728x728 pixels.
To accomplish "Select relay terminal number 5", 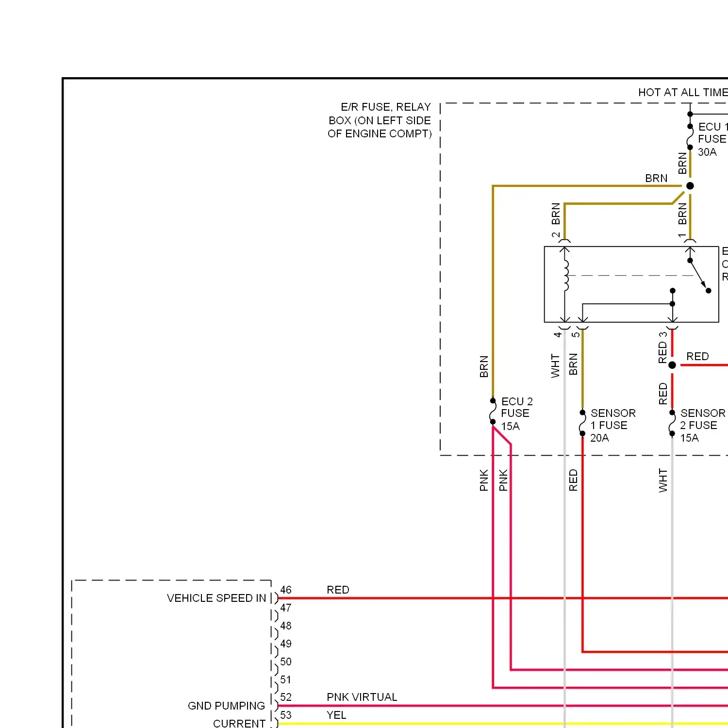I will (575, 334).
